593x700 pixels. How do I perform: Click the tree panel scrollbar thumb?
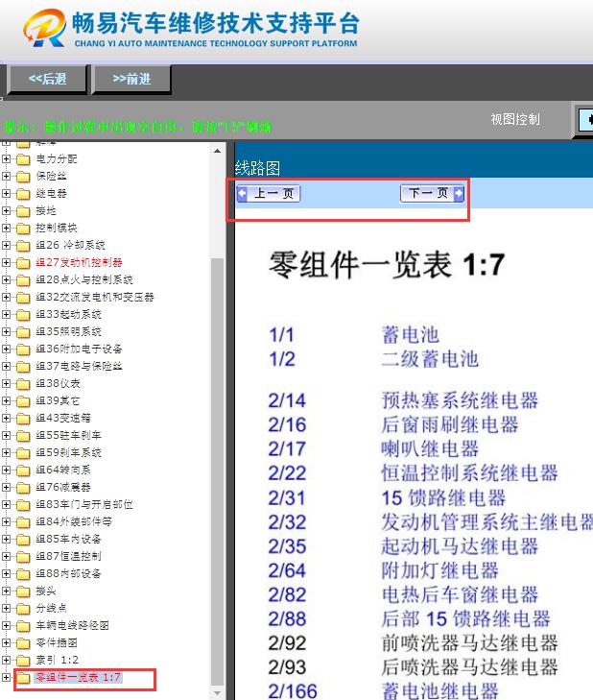(x=217, y=471)
